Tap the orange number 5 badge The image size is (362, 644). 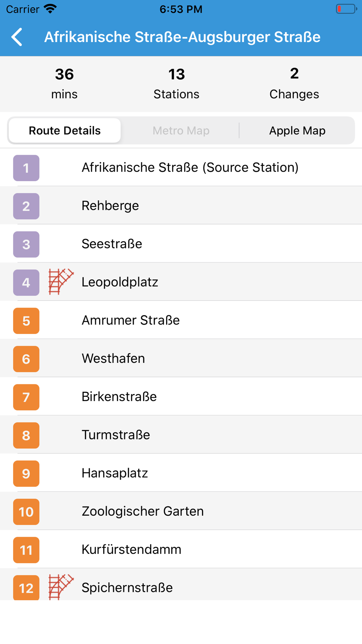(x=26, y=321)
